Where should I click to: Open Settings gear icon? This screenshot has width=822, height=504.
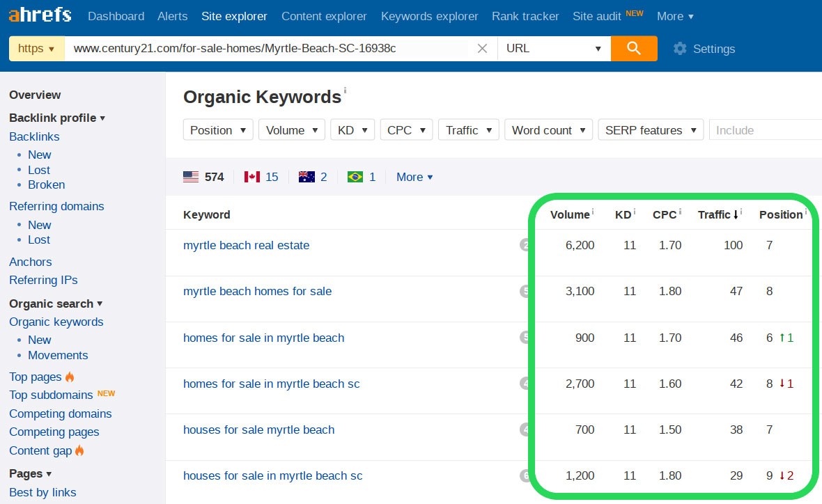pyautogui.click(x=680, y=49)
